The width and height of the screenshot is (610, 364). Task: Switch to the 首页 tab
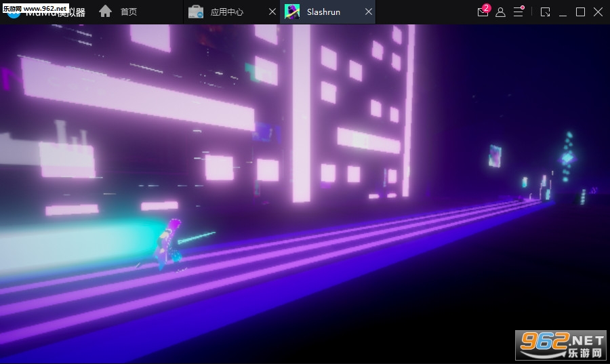[x=129, y=12]
